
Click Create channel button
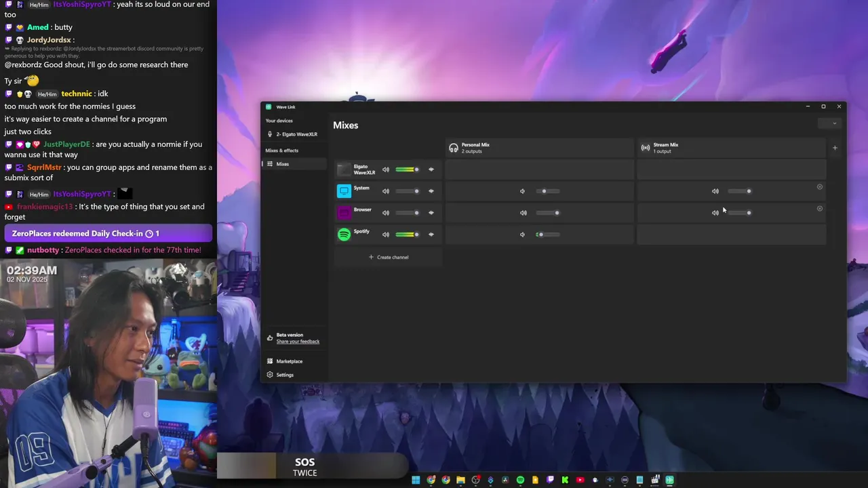389,258
